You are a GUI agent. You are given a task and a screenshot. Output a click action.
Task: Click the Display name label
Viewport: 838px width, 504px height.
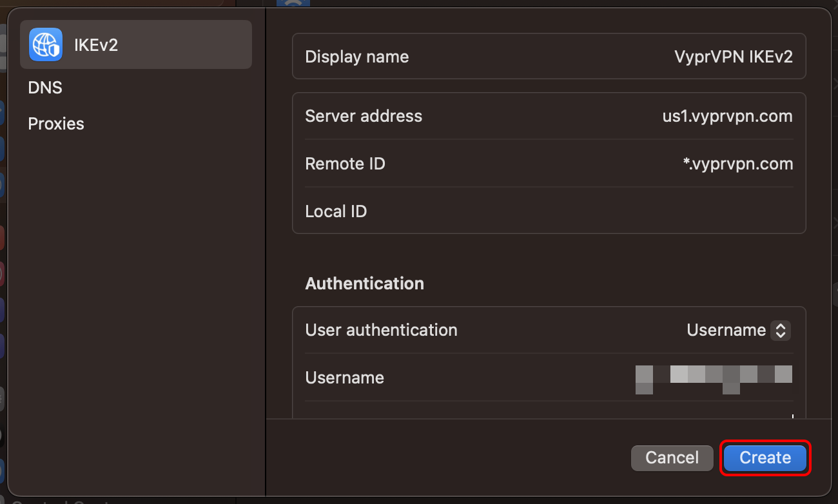(357, 57)
